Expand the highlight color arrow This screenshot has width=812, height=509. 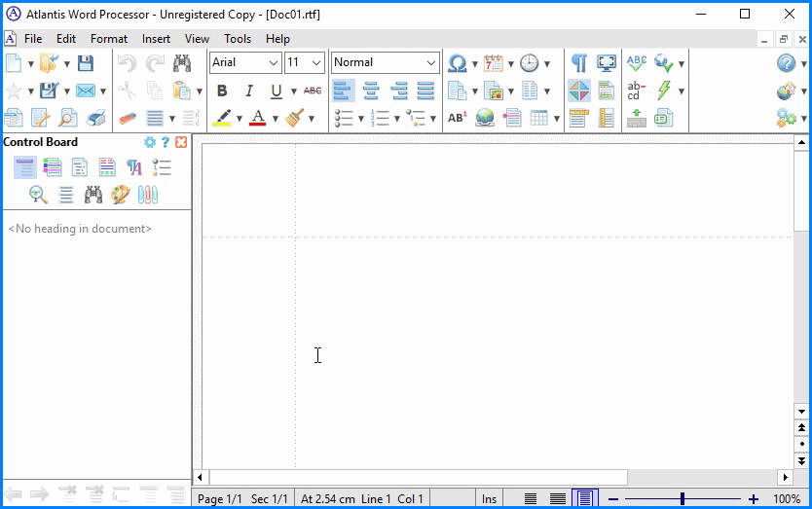240,119
